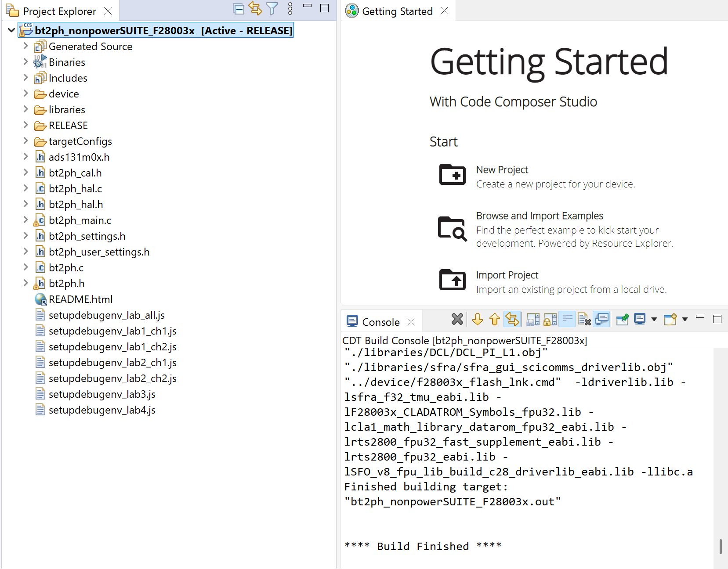Open Display Selected Console dropdown arrow
This screenshot has height=569, width=728.
click(x=654, y=319)
